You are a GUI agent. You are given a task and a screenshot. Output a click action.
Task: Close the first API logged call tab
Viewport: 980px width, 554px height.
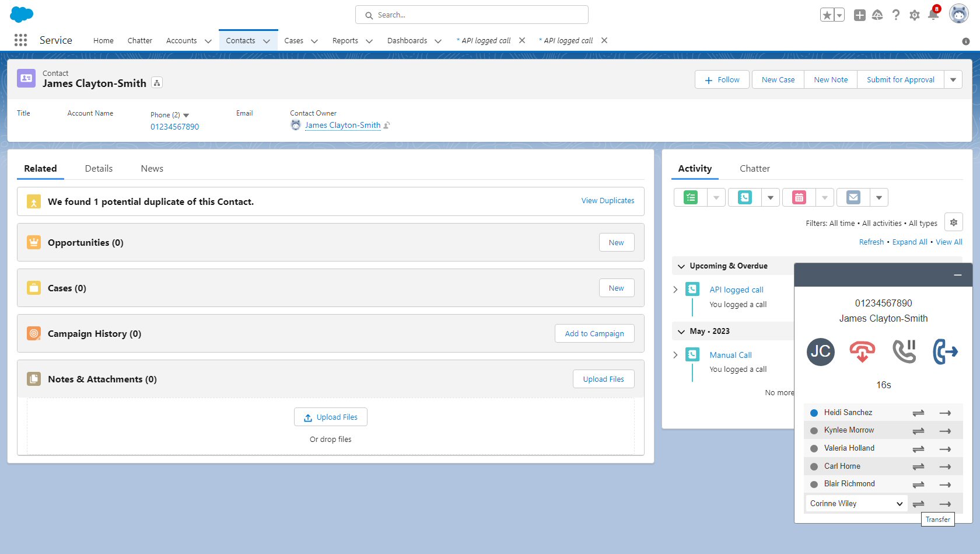[522, 40]
